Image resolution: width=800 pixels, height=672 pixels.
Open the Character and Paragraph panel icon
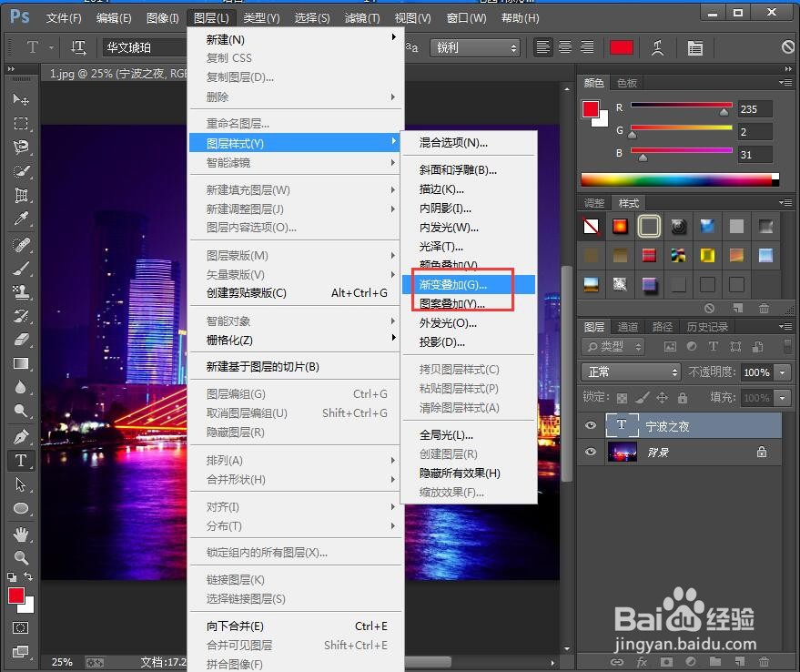695,48
